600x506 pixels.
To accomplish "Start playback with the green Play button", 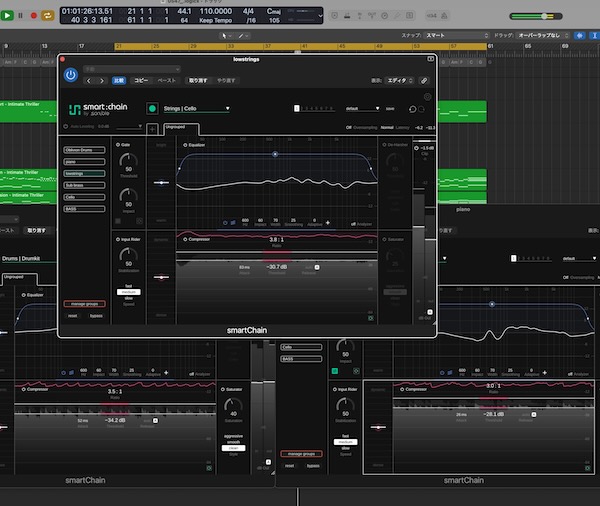I will click(x=7, y=16).
